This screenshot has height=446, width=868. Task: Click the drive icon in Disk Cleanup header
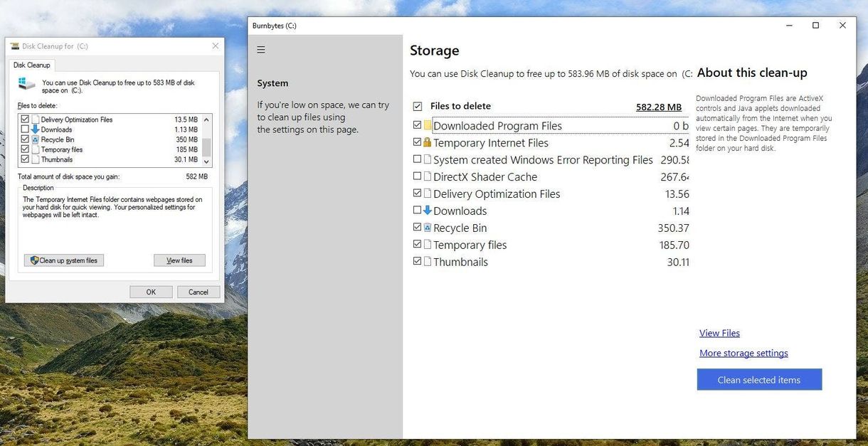(27, 84)
